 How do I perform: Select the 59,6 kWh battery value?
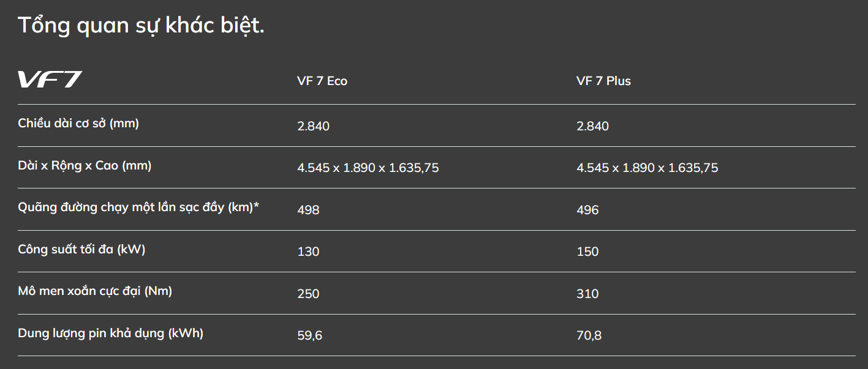tap(309, 335)
